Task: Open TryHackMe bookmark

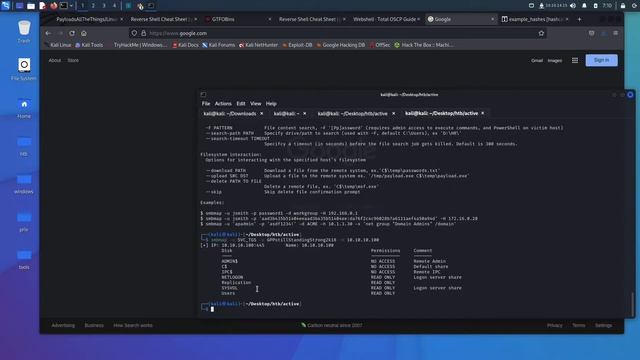Action: click(x=140, y=45)
